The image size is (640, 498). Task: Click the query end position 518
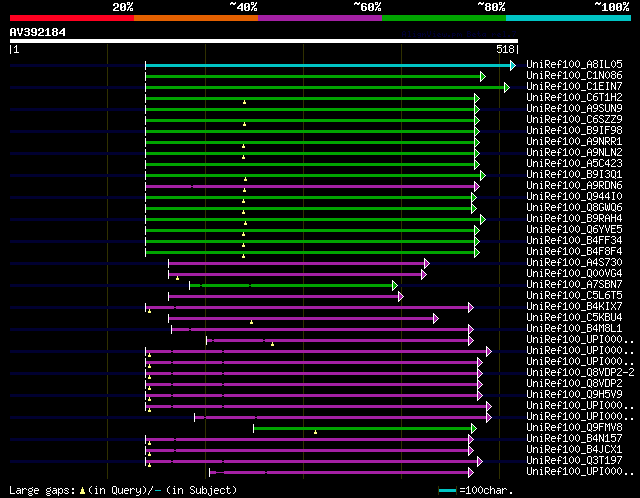point(505,49)
